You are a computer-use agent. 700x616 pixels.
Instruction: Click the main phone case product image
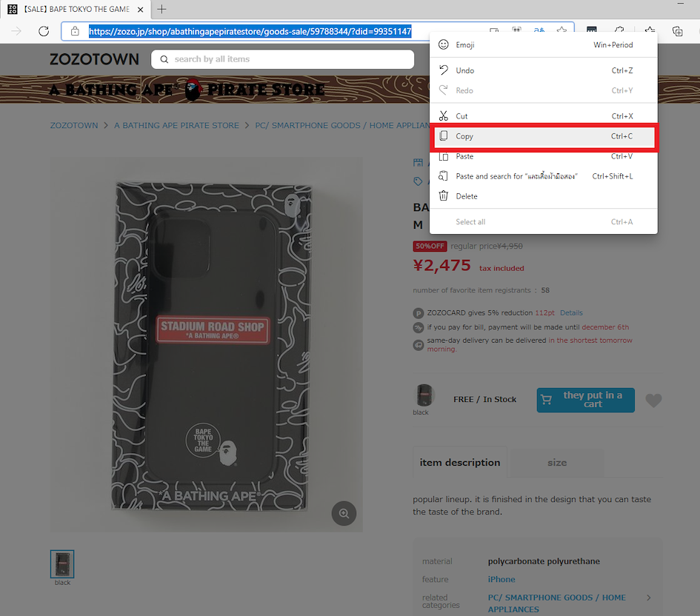pyautogui.click(x=206, y=344)
